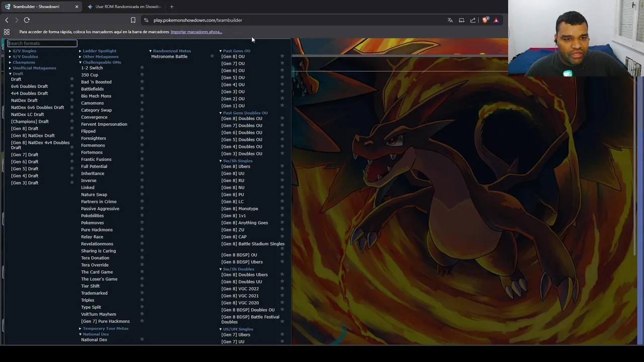Toggle favorite star for 1-2 Switch
644x362 pixels.
142,67
